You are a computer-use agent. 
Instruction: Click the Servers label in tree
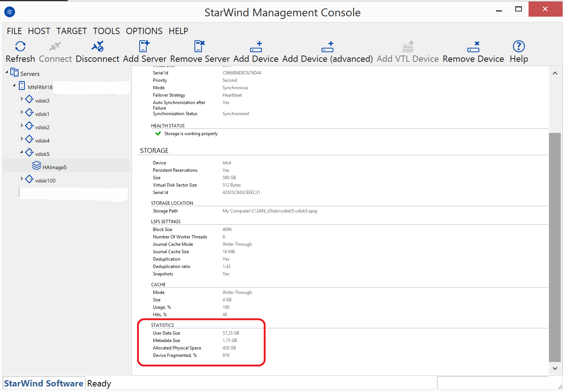[30, 74]
